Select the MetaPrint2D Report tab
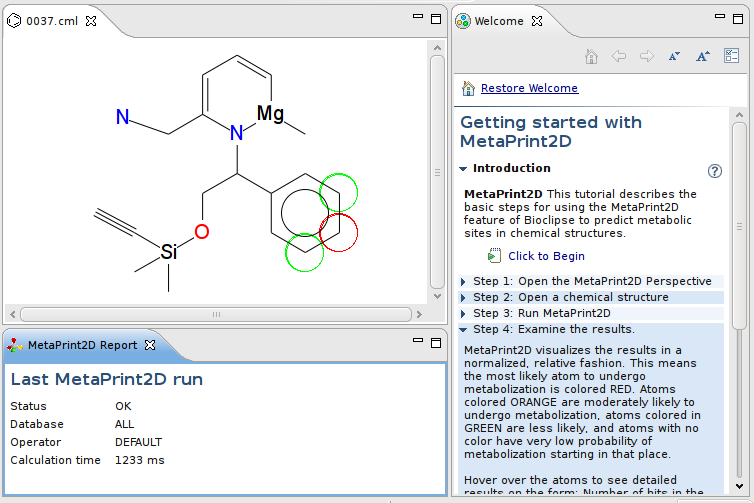This screenshot has width=754, height=503. coord(82,345)
